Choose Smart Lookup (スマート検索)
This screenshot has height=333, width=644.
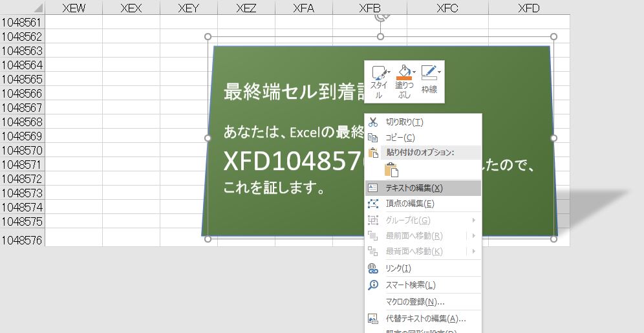coord(423,285)
